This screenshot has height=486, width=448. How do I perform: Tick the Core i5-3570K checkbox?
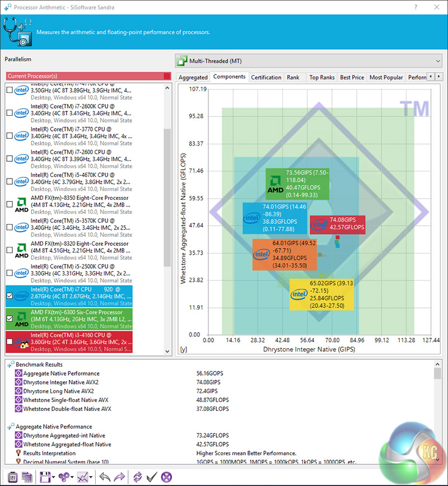[x=10, y=227]
